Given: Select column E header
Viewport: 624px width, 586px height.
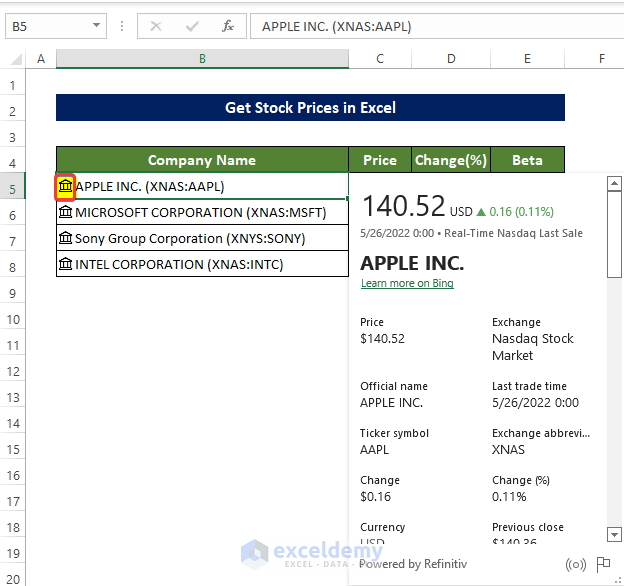Looking at the screenshot, I should pos(527,59).
